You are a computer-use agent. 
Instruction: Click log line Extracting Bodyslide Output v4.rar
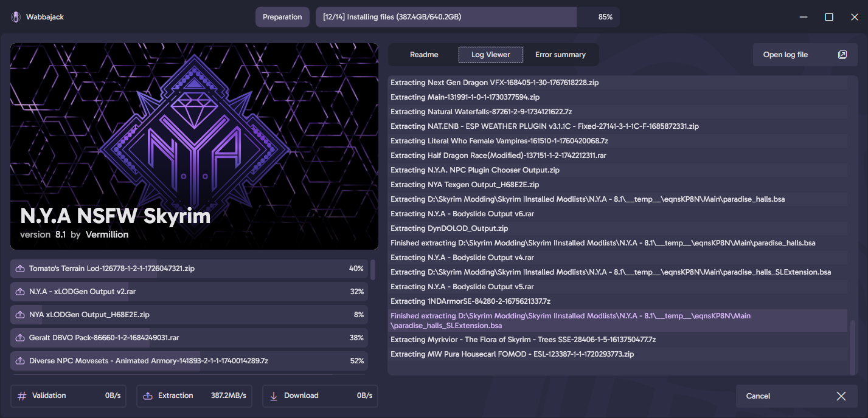(617, 258)
